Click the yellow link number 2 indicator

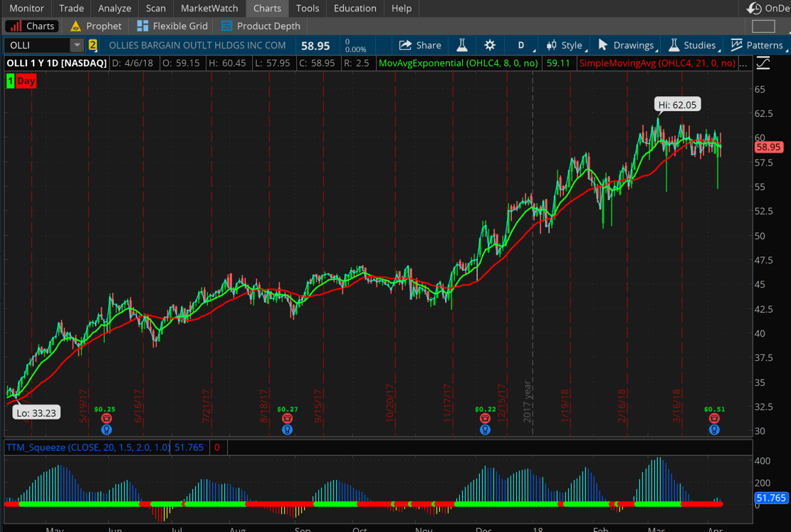click(93, 45)
